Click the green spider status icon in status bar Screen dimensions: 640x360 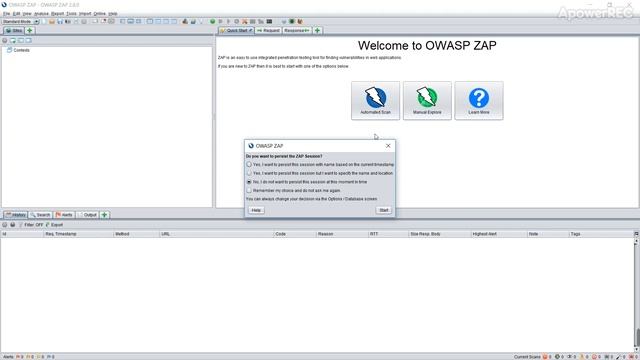pyautogui.click(x=558, y=357)
